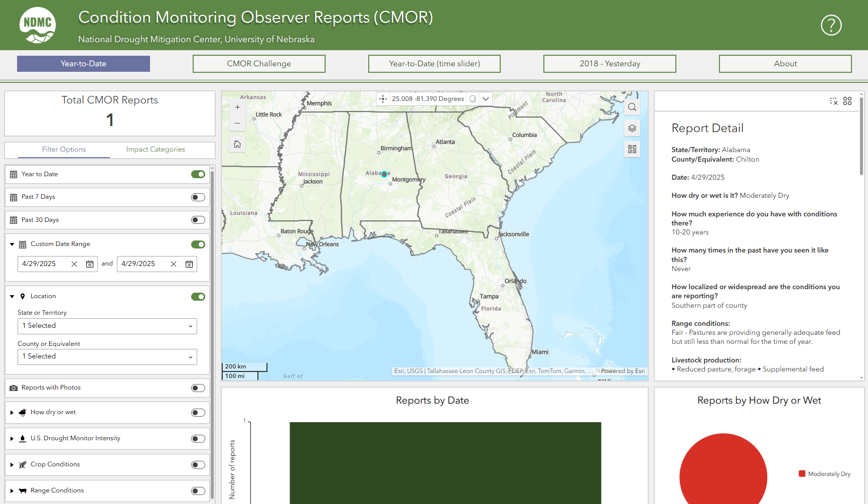Enable the Past 30 Days filter
Screen dimensions: 868x504
[198, 220]
